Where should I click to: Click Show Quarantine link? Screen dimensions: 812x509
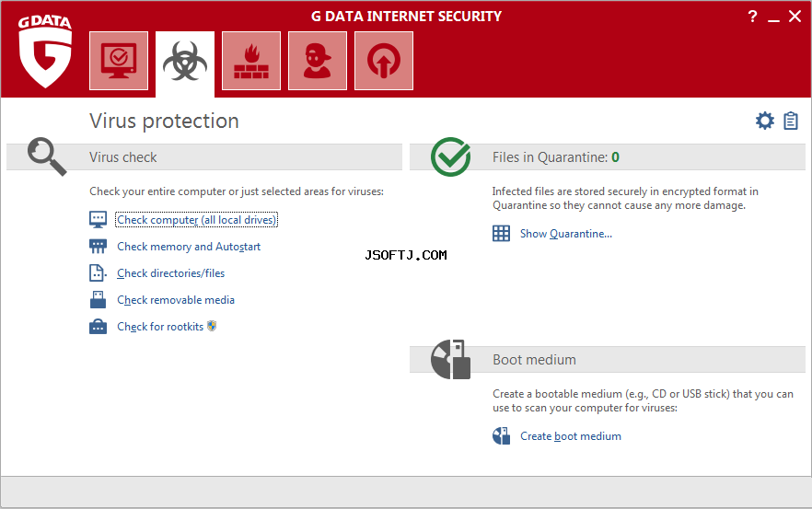[x=566, y=234]
